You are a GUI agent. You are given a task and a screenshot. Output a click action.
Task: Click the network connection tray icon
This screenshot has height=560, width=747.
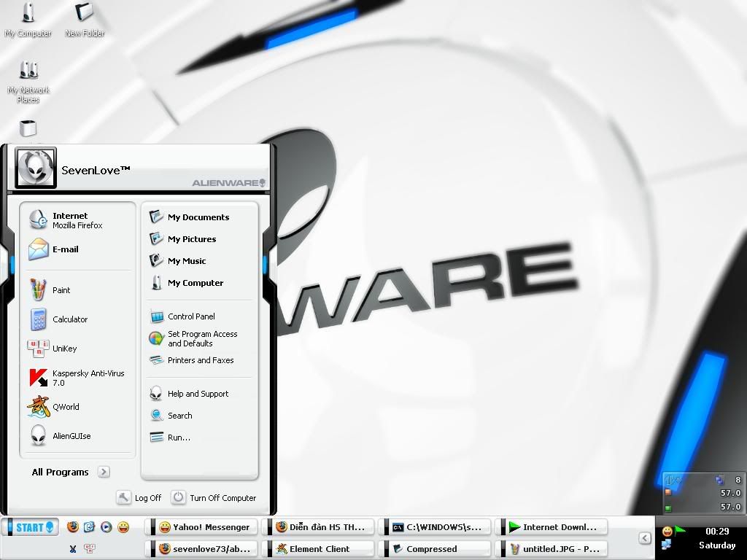pyautogui.click(x=667, y=544)
